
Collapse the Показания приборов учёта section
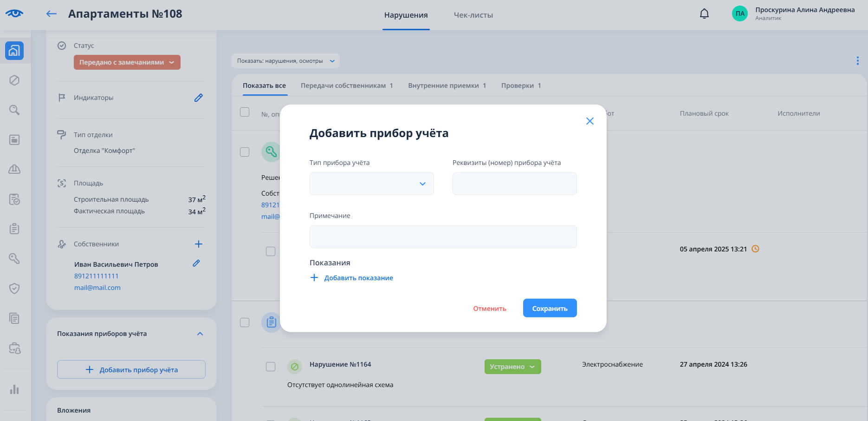tap(200, 334)
